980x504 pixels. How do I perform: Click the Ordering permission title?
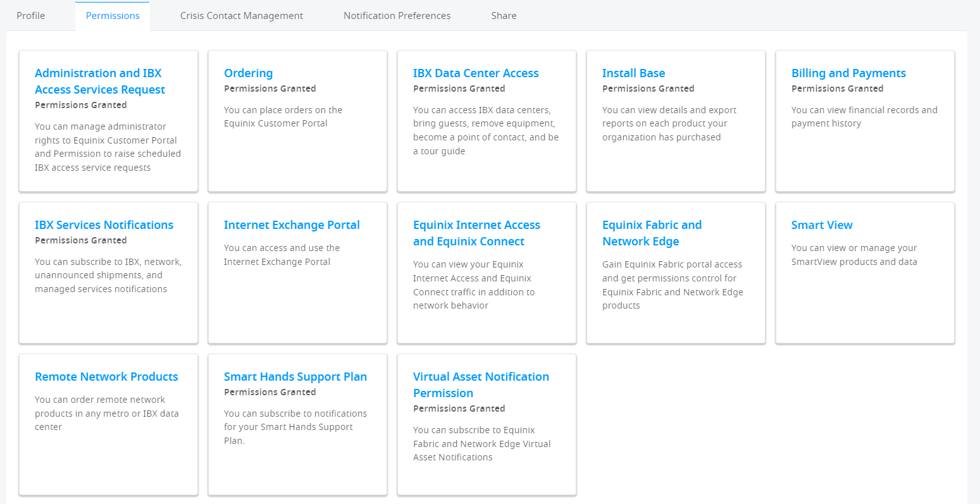coord(248,73)
